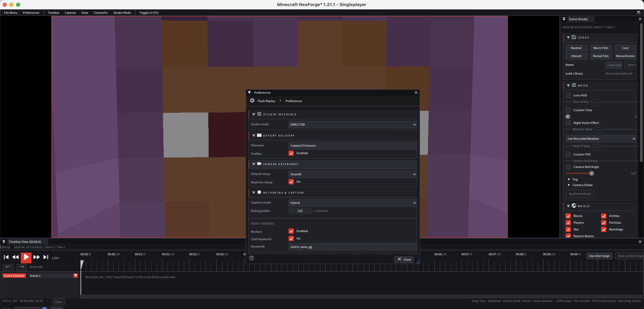
Task: Click the Studio Interface sliders icon
Action: pyautogui.click(x=259, y=114)
